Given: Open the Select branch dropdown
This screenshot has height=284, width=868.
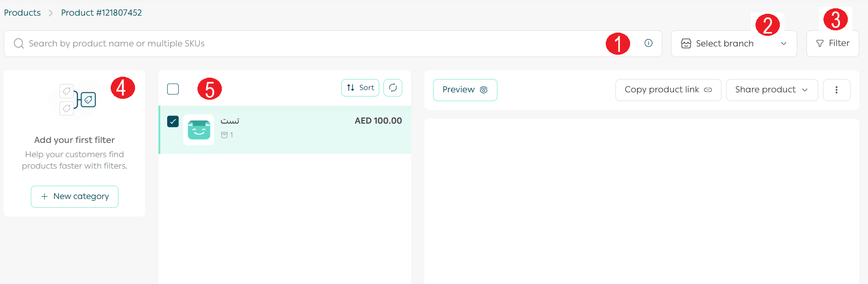Looking at the screenshot, I should [733, 44].
